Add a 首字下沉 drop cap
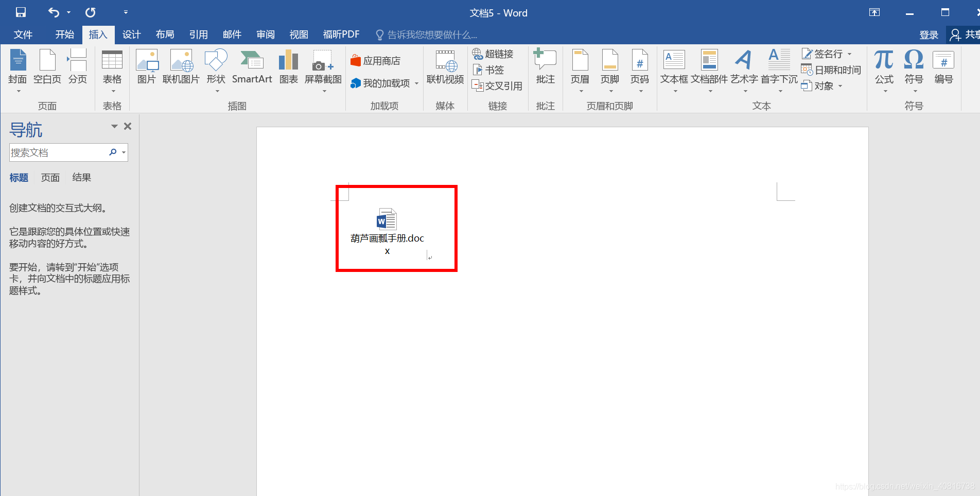 click(779, 71)
